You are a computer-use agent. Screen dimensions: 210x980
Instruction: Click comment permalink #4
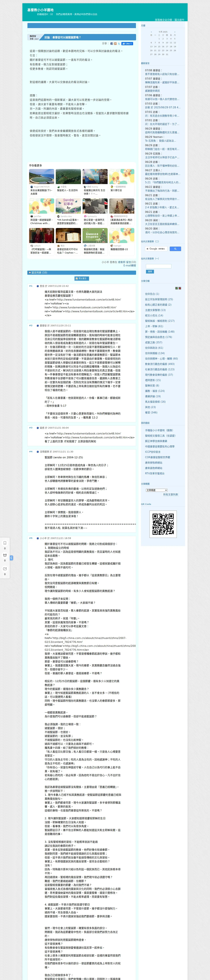(x=31, y=452)
